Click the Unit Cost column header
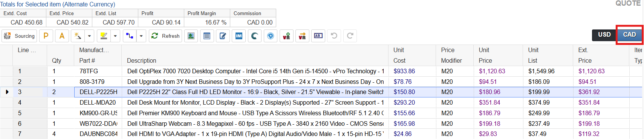644x139 pixels. click(399, 55)
